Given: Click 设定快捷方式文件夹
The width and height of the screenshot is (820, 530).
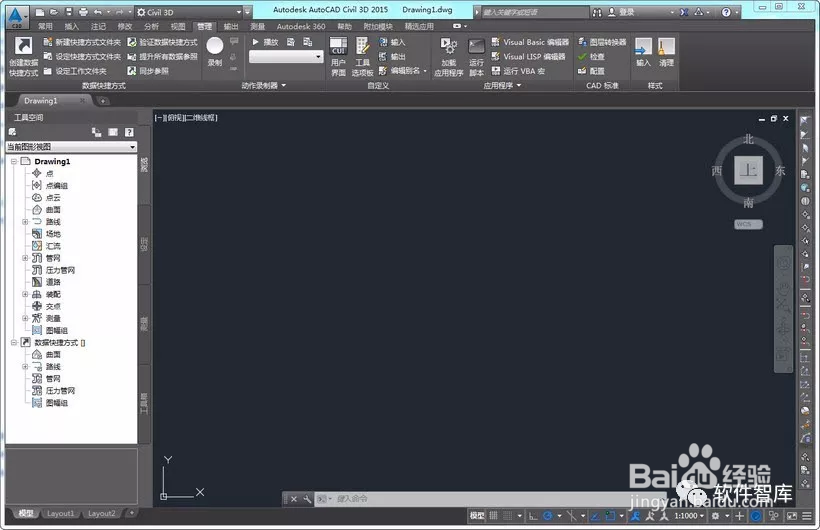Looking at the screenshot, I should point(82,56).
